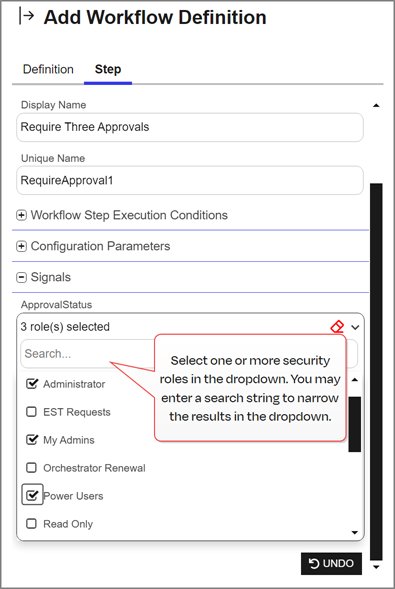Click the minus icon beside Signals
Screen dimensions: 395x589
tap(21, 277)
